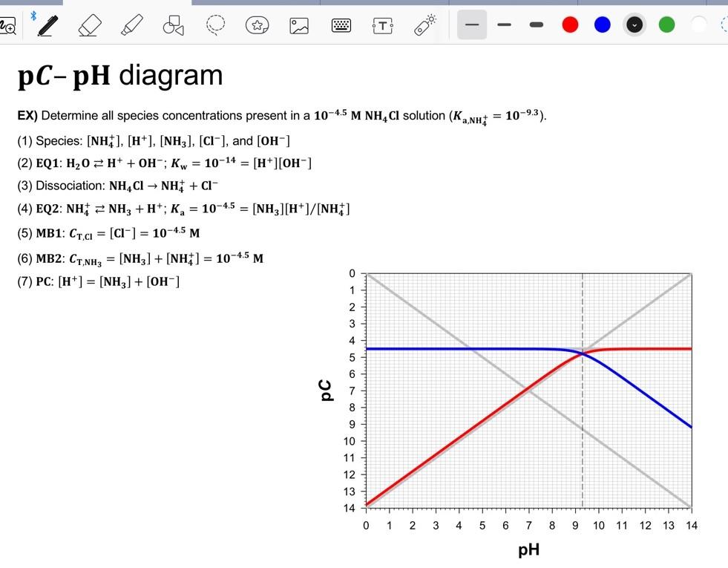The height and width of the screenshot is (568, 728).
Task: Pick the blue pen color
Action: [x=602, y=25]
